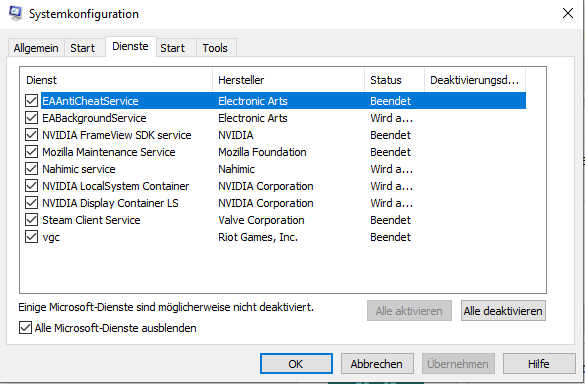Select the Steam Client Service name
Image resolution: width=585 pixels, height=384 pixels.
pos(91,220)
